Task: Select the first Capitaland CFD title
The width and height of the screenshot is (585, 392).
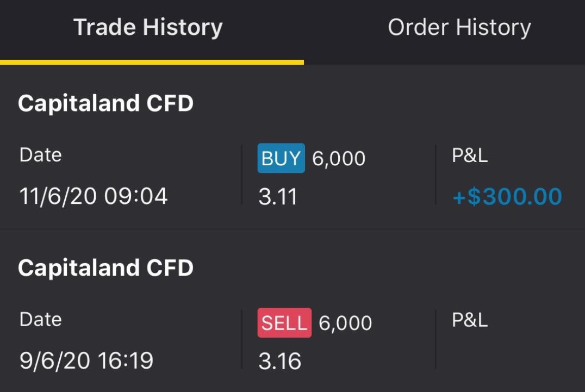Action: tap(105, 103)
